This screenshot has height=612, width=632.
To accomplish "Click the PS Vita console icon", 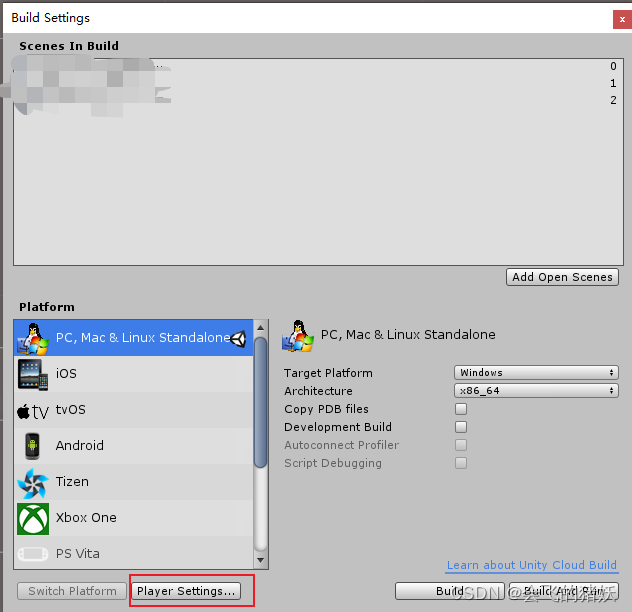I will tap(33, 554).
